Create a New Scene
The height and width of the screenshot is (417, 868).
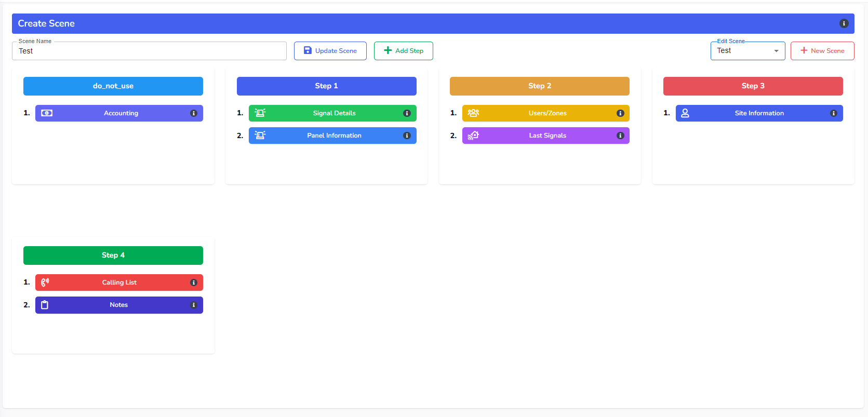[x=822, y=51]
